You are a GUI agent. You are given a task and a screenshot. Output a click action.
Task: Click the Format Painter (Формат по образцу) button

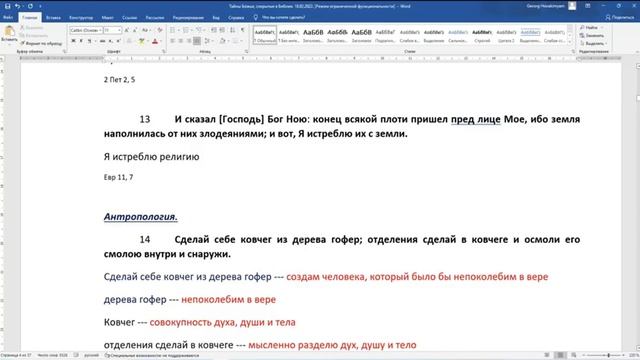[x=41, y=43]
